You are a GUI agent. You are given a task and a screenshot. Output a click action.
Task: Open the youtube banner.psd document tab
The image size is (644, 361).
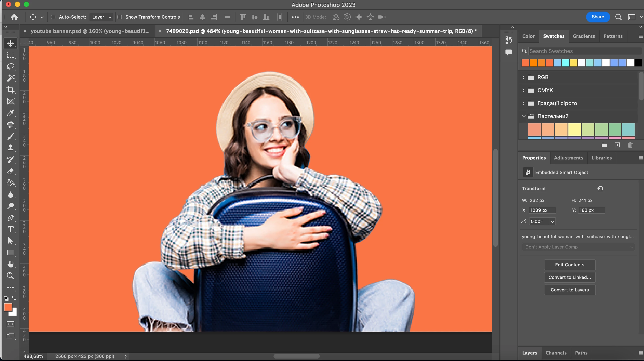(90, 31)
